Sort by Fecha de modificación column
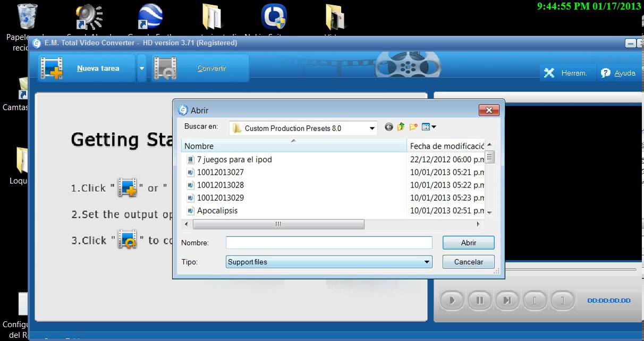Viewport: 644px width, 341px height. coord(446,146)
